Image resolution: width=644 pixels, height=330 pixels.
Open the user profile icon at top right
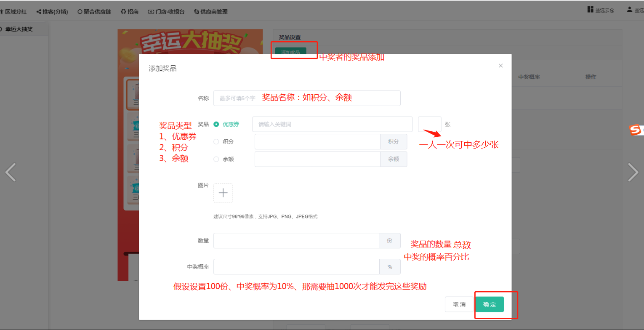[629, 10]
